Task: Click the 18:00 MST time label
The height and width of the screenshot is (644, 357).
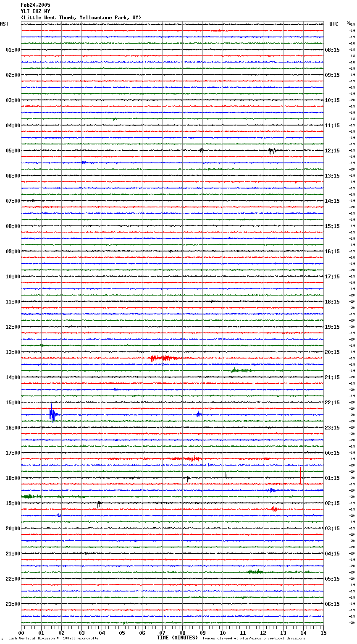Action: click(x=13, y=478)
